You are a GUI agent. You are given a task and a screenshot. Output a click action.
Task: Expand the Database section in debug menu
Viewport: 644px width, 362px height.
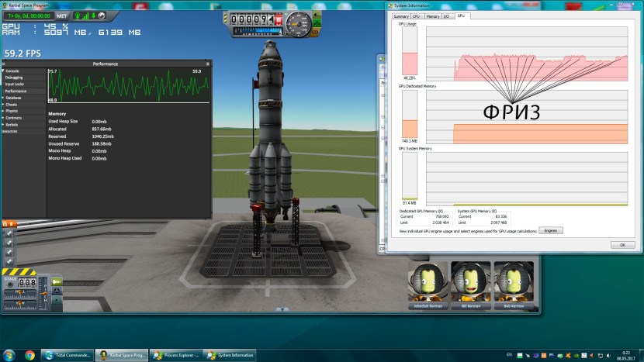tap(12, 98)
